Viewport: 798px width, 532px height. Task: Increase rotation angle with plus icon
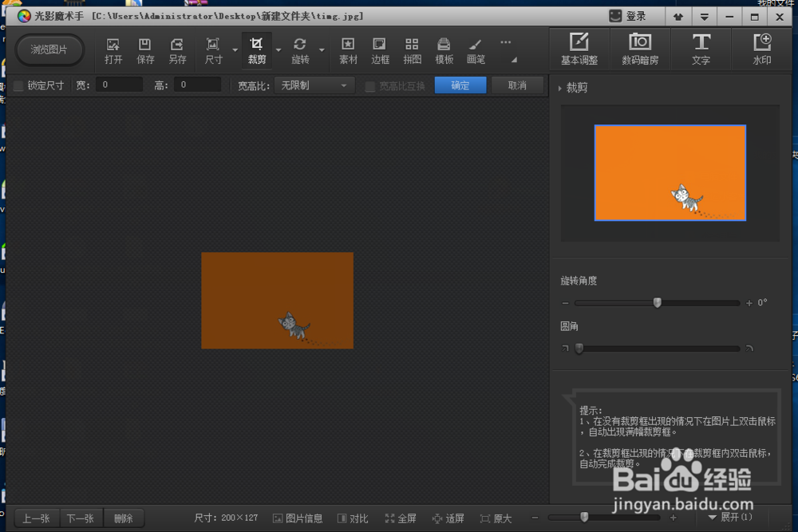point(749,303)
